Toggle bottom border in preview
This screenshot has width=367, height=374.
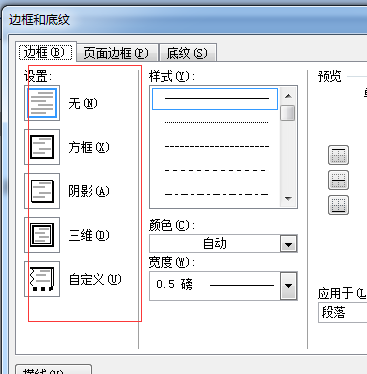pos(338,205)
